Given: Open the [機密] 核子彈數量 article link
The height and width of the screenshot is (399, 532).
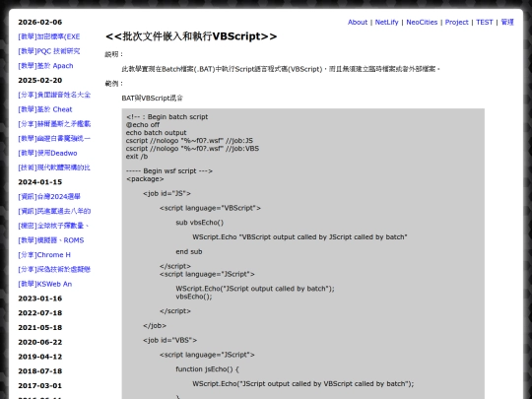Looking at the screenshot, I should (x=53, y=226).
